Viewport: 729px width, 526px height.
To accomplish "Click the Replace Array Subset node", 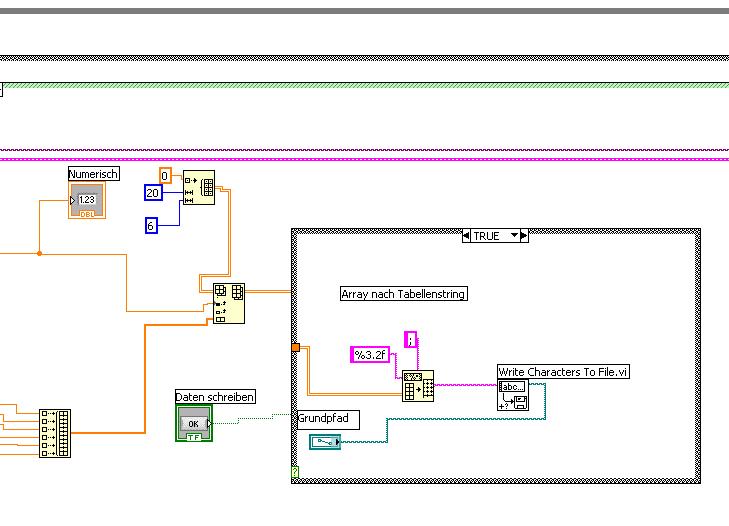I will click(229, 303).
